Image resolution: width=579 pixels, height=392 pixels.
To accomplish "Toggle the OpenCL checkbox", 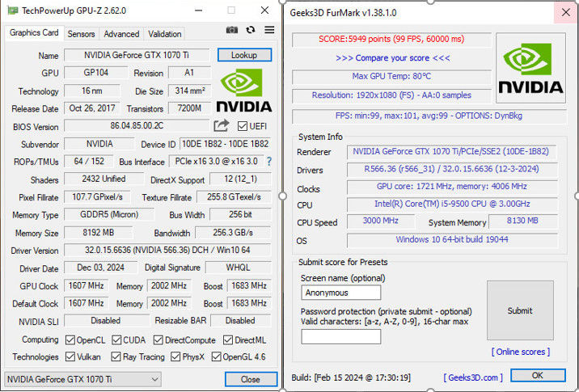I will (70, 340).
